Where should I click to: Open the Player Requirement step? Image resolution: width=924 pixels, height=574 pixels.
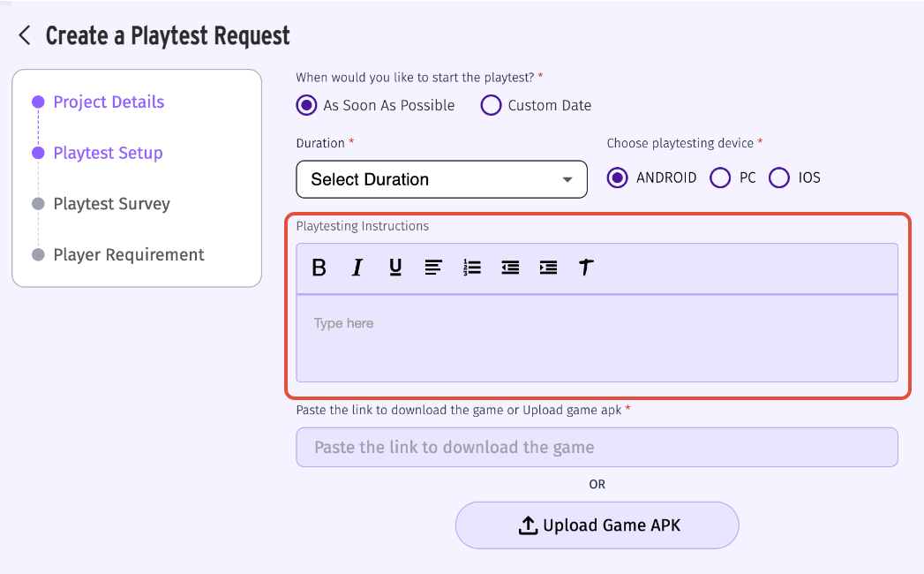point(129,255)
